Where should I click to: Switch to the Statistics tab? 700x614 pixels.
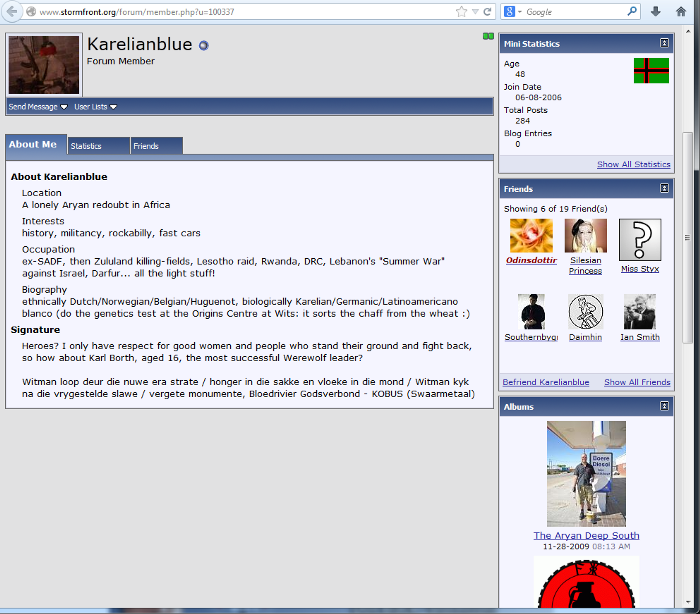tap(99, 146)
